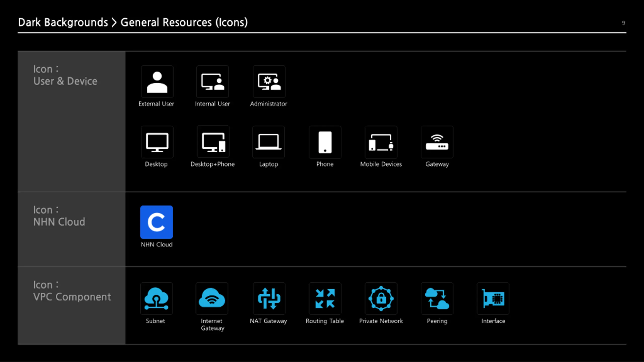The image size is (644, 362).
Task: Click the "Gateway" caption under router
Action: click(x=437, y=164)
